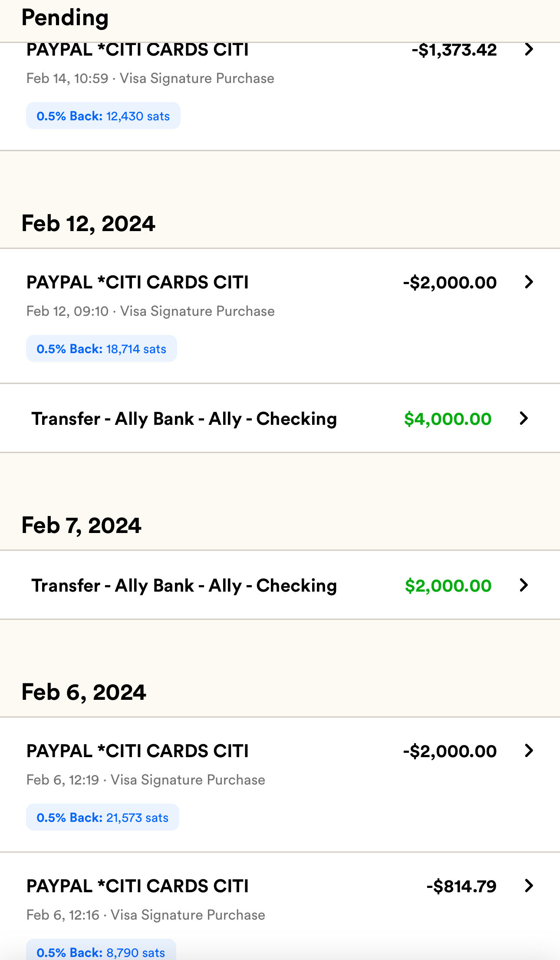Viewport: 560px width, 960px height.
Task: Open the $4,000.00 transfer chevron arrow
Action: click(524, 418)
